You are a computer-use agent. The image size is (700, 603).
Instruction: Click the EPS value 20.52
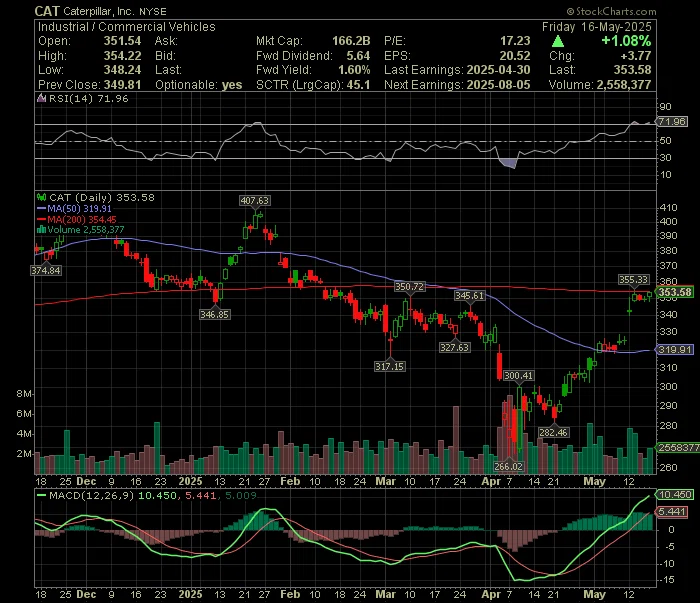click(515, 56)
